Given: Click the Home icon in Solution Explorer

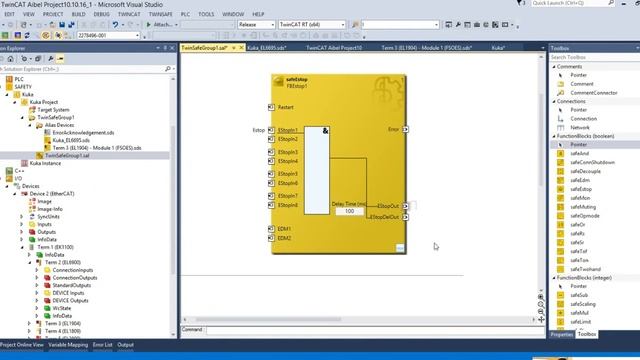Looking at the screenshot, I should pyautogui.click(x=10, y=59).
